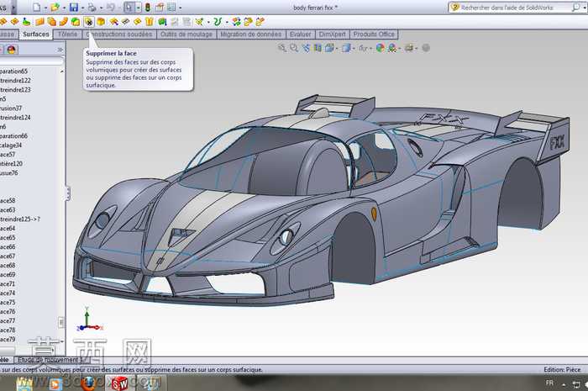Open the dropdown arrow beside the Curves tool
The image size is (588, 391).
pos(227,22)
